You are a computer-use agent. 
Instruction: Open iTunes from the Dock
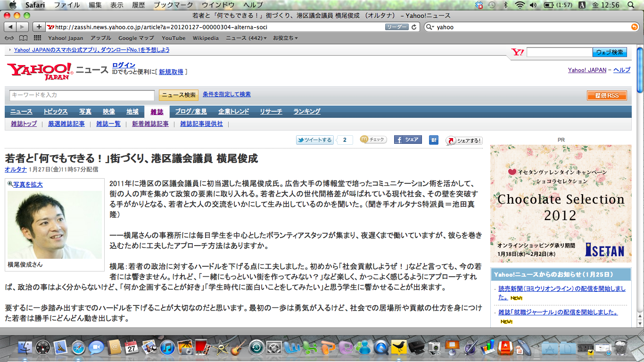pyautogui.click(x=167, y=348)
